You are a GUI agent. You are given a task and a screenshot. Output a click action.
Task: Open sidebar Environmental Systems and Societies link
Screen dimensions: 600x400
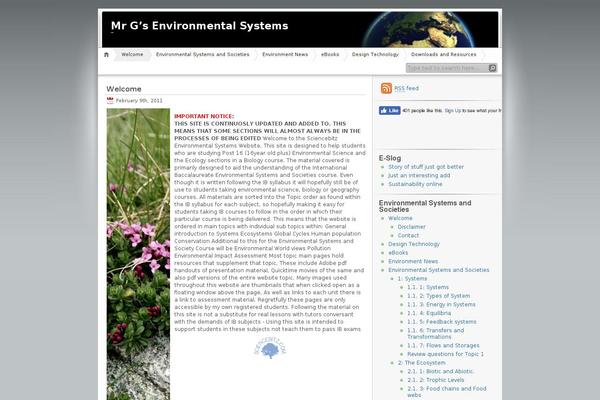(x=439, y=270)
